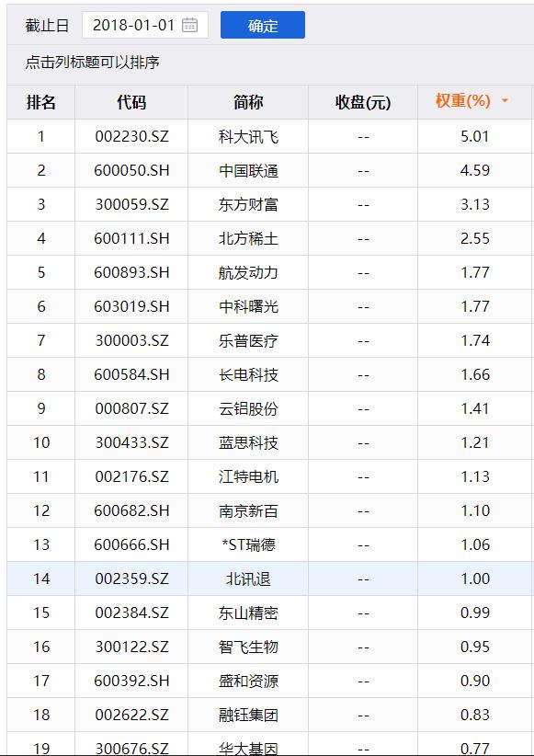Click the 确定 button
Screen dimensions: 534x756
pyautogui.click(x=263, y=25)
